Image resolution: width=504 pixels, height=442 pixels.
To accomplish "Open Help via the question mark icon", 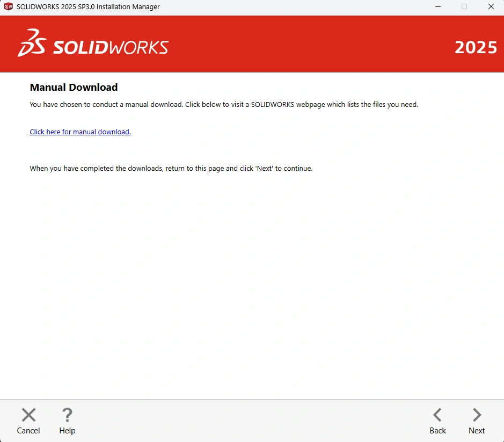I will pyautogui.click(x=67, y=415).
